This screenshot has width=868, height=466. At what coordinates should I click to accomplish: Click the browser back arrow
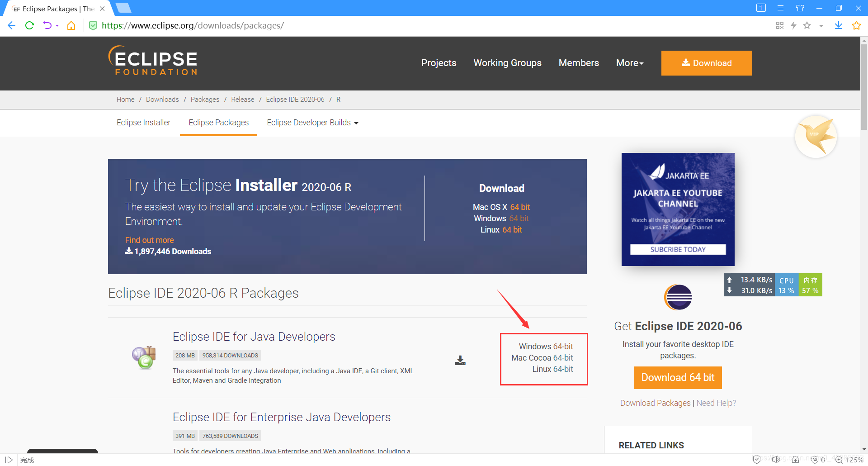tap(12, 25)
